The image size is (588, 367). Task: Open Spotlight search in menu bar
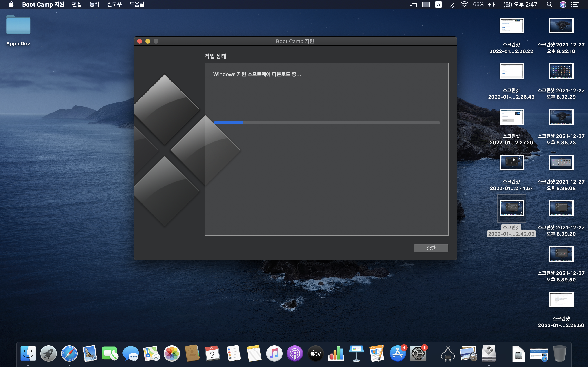point(550,4)
